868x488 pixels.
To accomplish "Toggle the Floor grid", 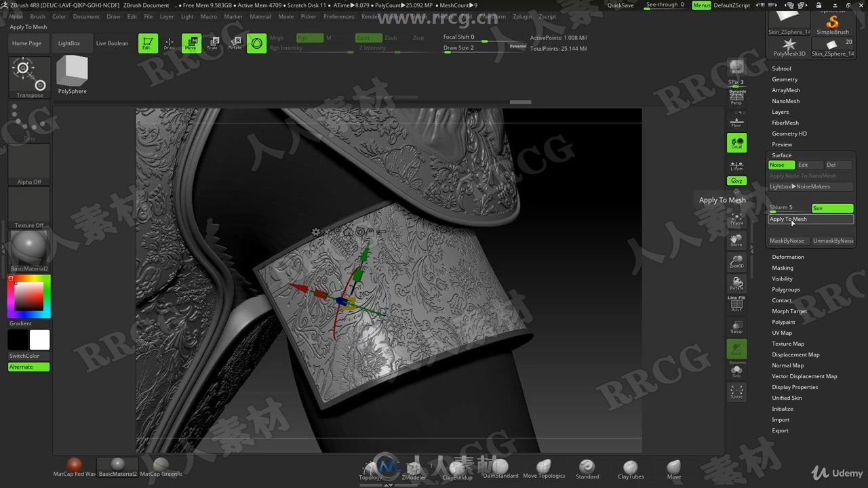I will [736, 121].
